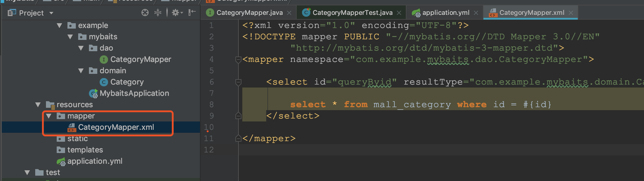This screenshot has width=644, height=181.
Task: Open the Project view dropdown arrow
Action: pos(51,13)
